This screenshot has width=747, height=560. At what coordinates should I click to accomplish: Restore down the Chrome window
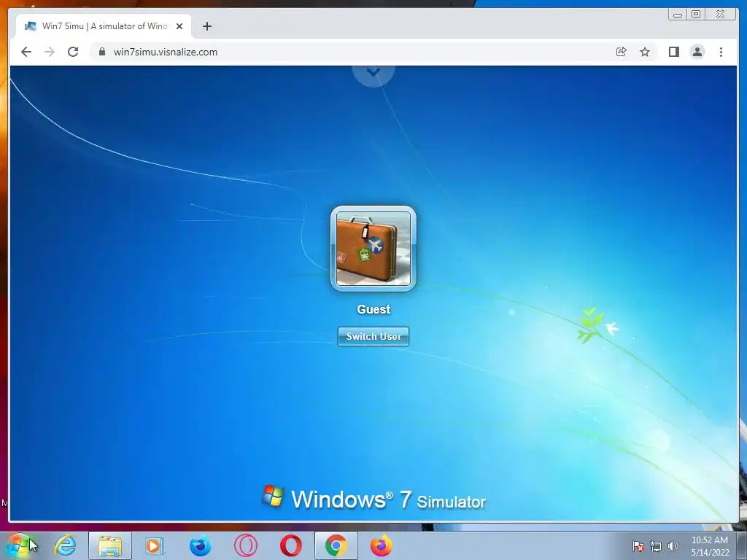(696, 15)
